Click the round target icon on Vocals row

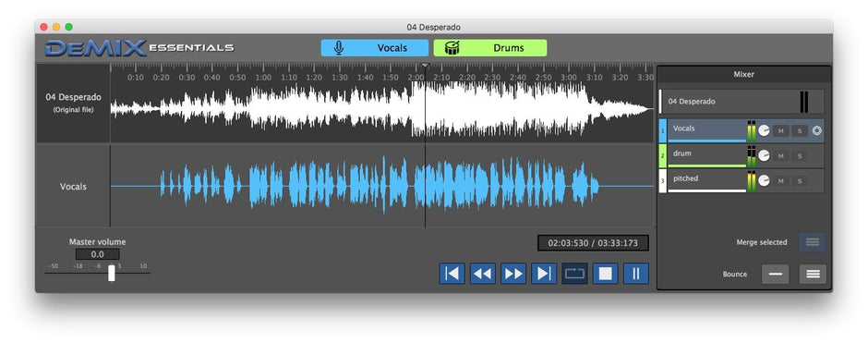817,130
